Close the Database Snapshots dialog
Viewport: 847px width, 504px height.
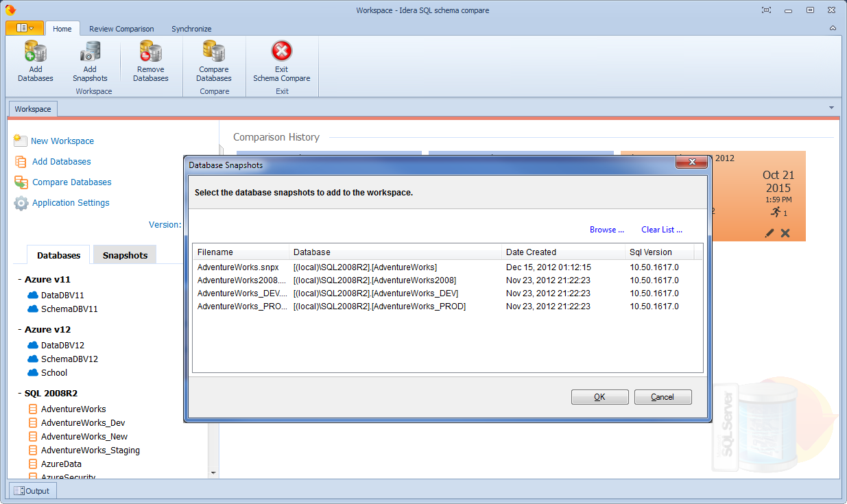click(x=691, y=162)
